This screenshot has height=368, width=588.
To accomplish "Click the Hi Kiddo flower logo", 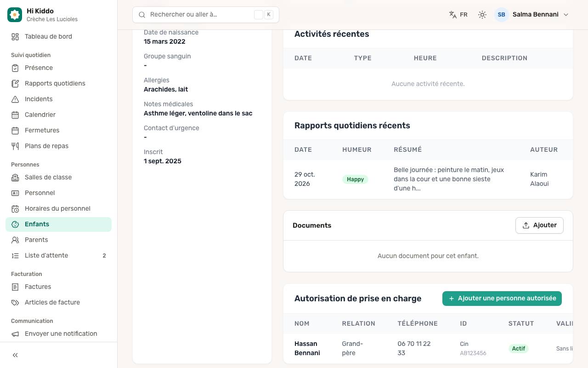I will tap(15, 15).
